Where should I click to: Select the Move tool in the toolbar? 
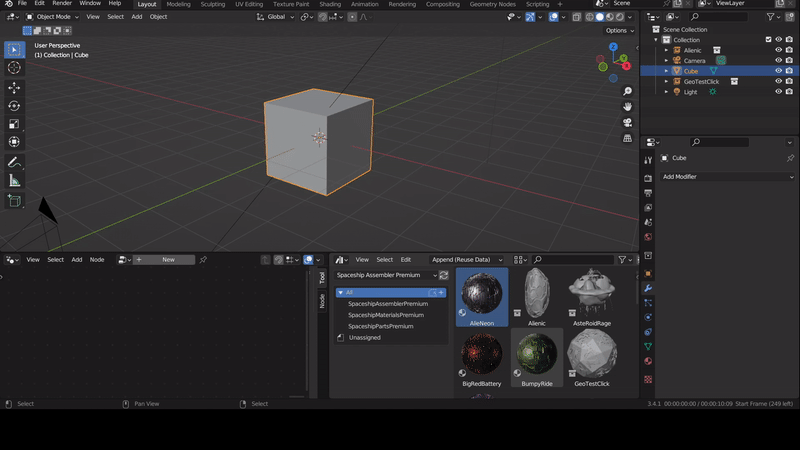click(x=14, y=87)
